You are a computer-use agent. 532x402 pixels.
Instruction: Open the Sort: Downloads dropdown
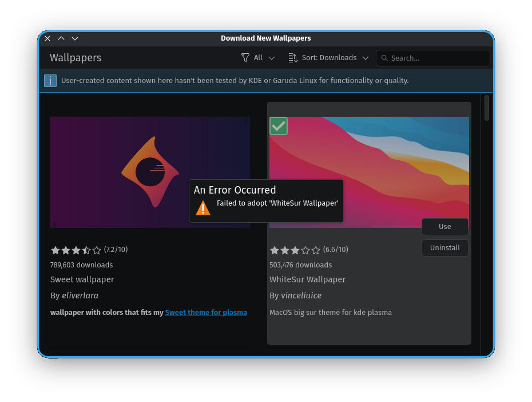328,58
